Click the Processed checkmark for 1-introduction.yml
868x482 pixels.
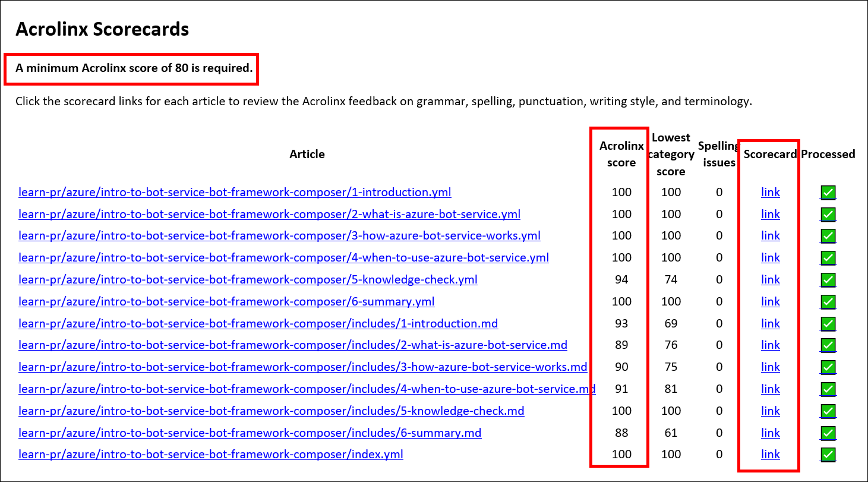828,193
